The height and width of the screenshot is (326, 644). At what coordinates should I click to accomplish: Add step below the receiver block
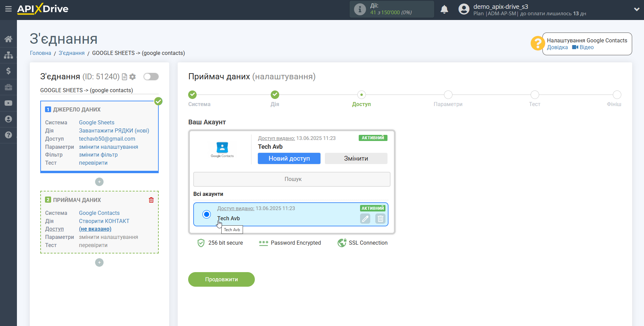tap(99, 263)
